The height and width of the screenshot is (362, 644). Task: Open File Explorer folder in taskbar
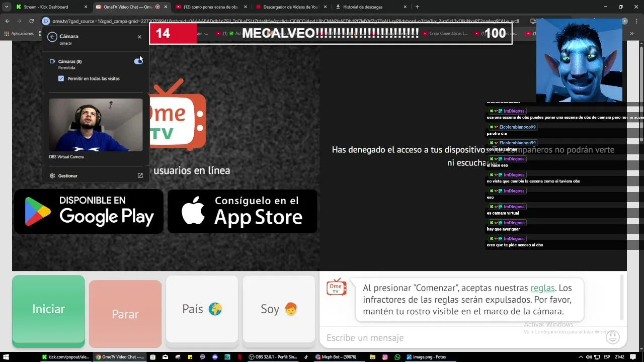[x=372, y=357]
